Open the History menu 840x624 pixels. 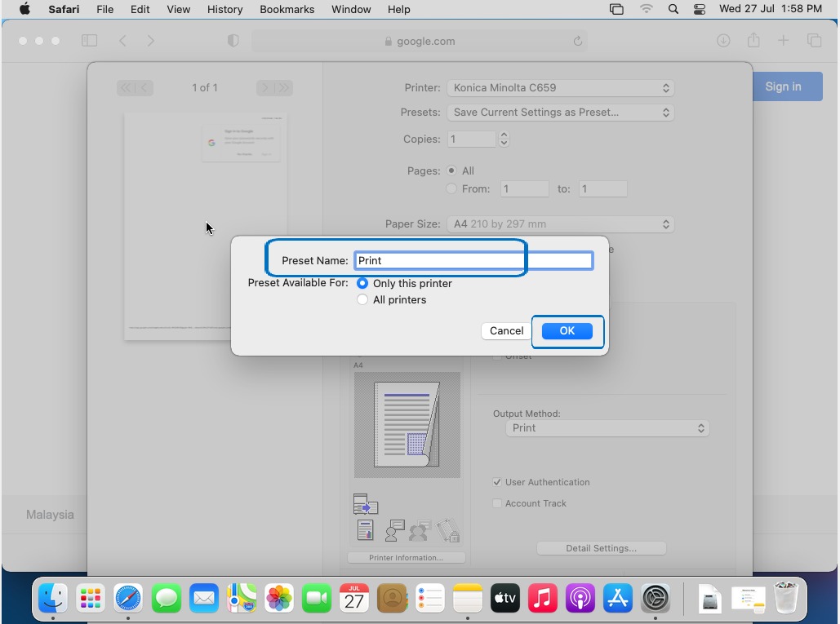point(224,9)
